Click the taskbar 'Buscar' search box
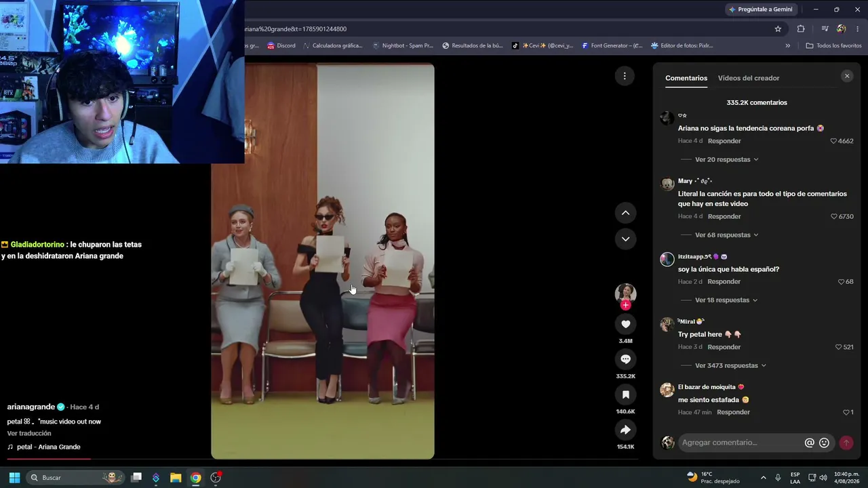The width and height of the screenshot is (868, 488). point(75,478)
